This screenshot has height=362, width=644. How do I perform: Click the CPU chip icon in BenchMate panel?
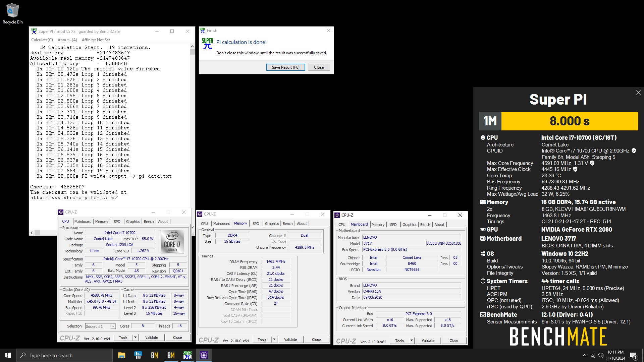coord(483,138)
